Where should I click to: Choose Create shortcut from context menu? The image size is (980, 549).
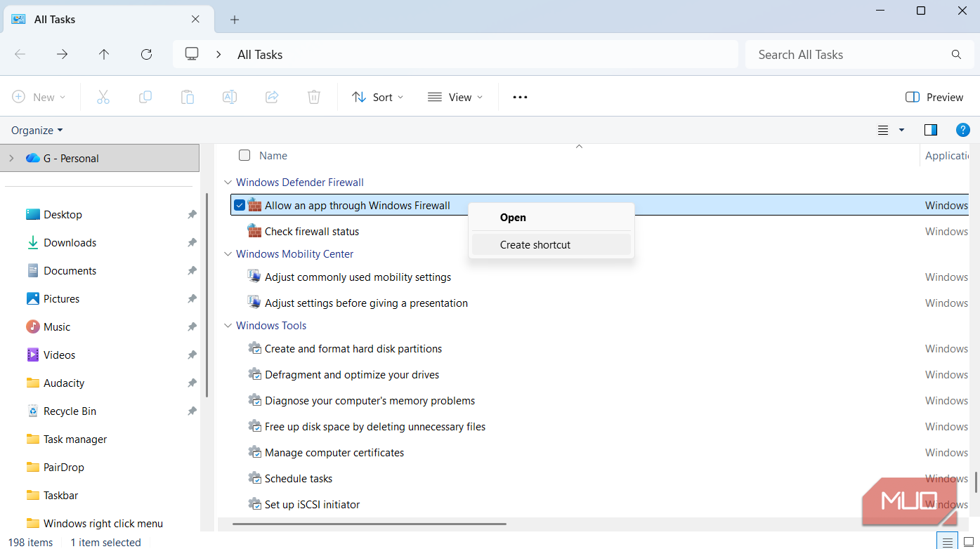[551, 245]
